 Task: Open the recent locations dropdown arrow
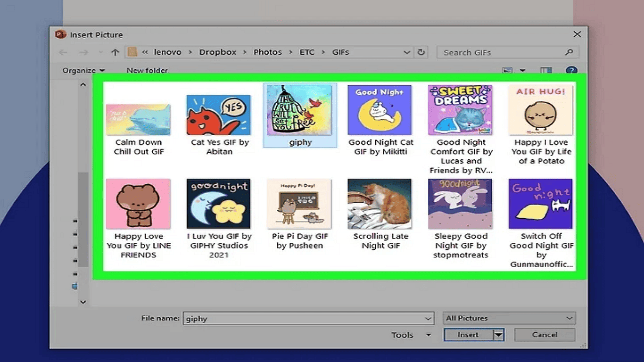[100, 53]
